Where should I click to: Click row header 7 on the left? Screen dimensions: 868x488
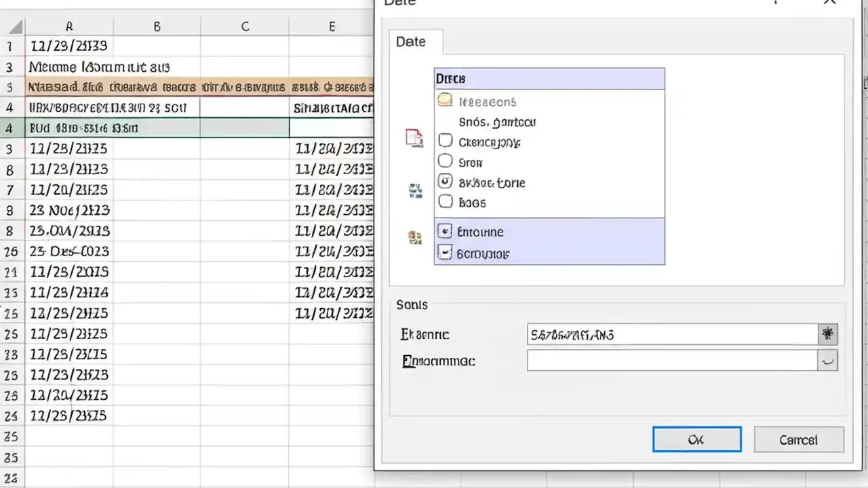tap(10, 190)
